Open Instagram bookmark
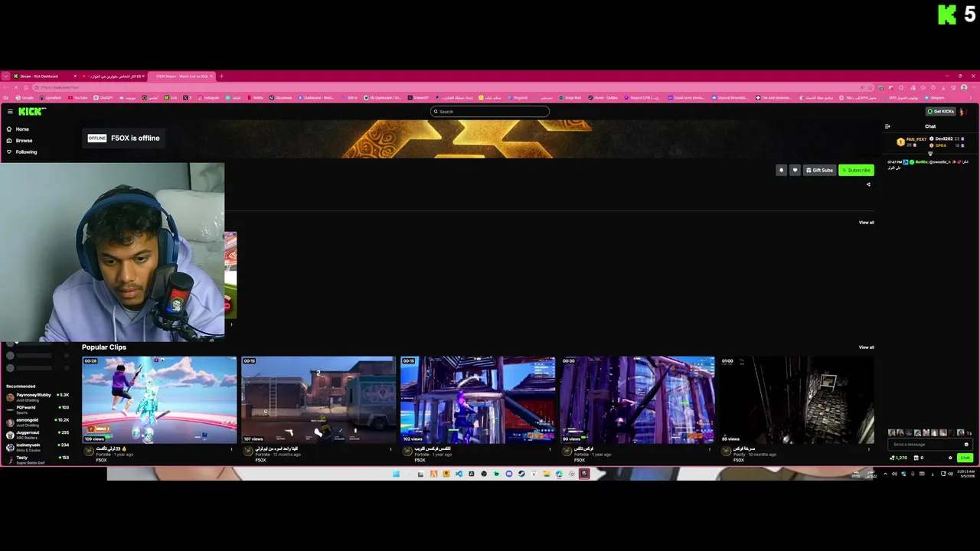Image resolution: width=980 pixels, height=551 pixels. [x=208, y=98]
